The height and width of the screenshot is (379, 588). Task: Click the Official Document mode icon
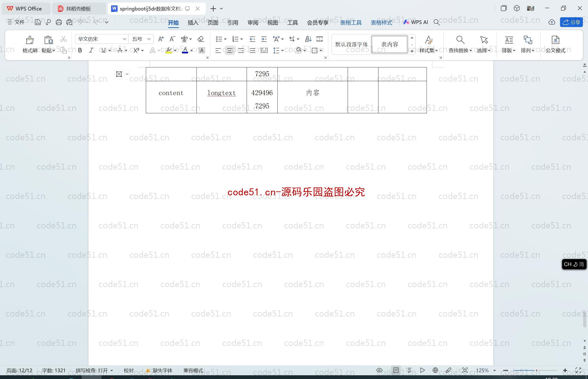coord(555,40)
